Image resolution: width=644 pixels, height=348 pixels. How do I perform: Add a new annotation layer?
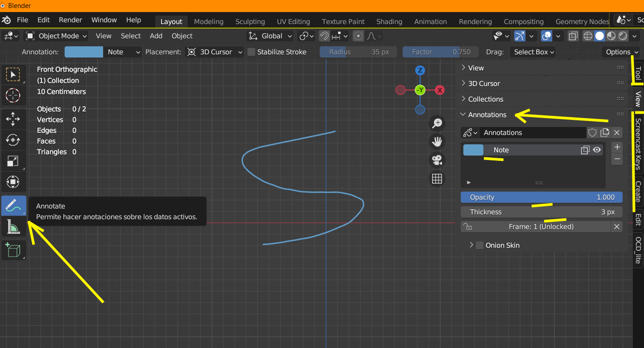(617, 147)
